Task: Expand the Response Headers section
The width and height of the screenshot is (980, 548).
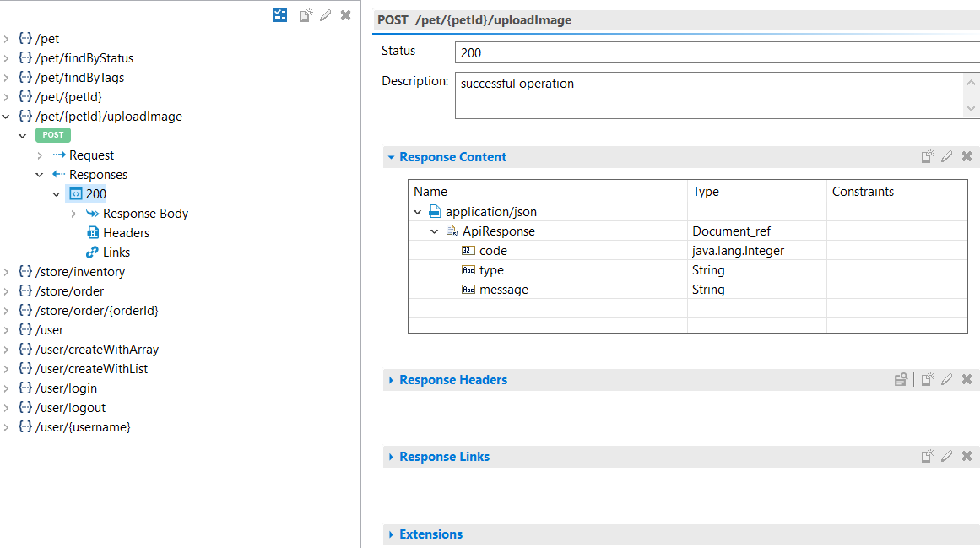Action: click(x=391, y=380)
